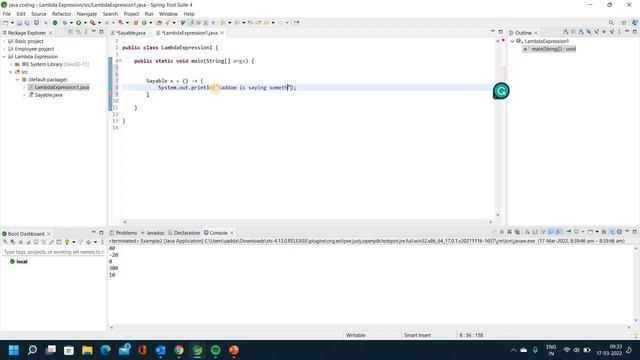
Task: Close the Package Explorer view
Action: pos(51,33)
